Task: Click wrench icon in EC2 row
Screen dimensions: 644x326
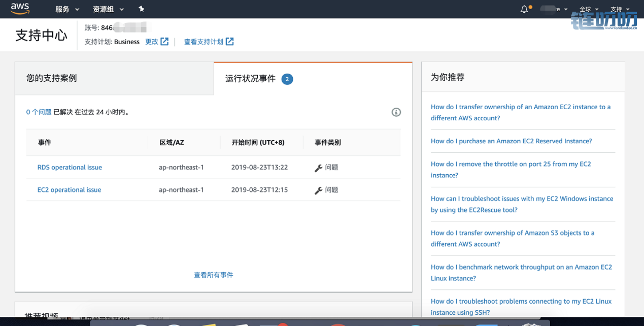Action: pyautogui.click(x=318, y=190)
